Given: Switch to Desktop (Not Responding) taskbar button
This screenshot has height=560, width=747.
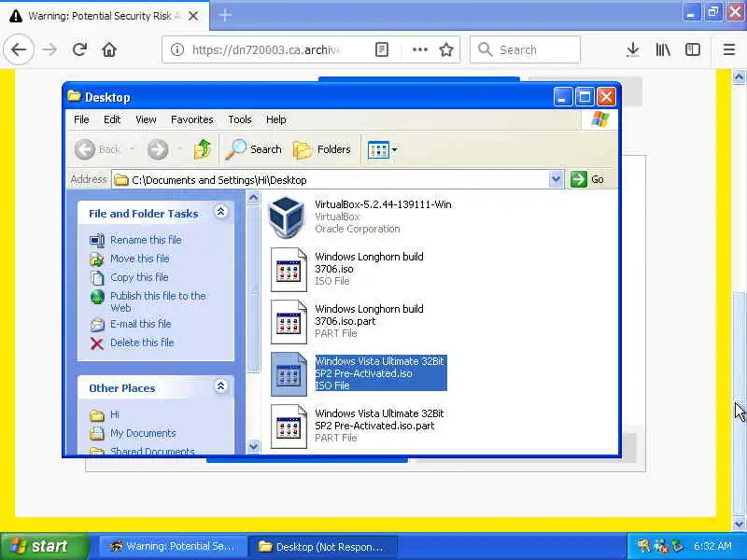Looking at the screenshot, I should pos(322,546).
